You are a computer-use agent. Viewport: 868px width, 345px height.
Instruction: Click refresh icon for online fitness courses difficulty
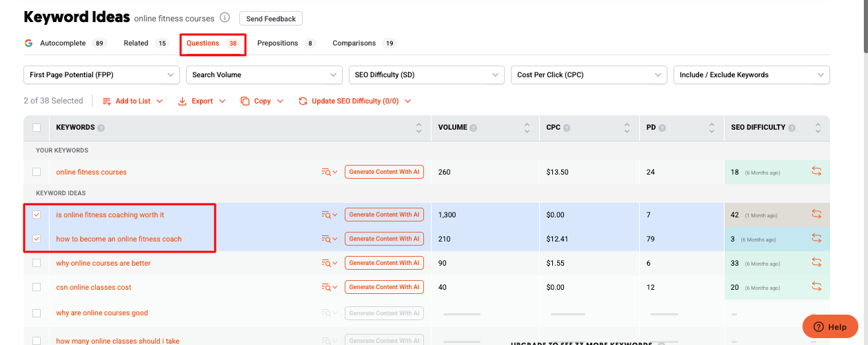[816, 172]
